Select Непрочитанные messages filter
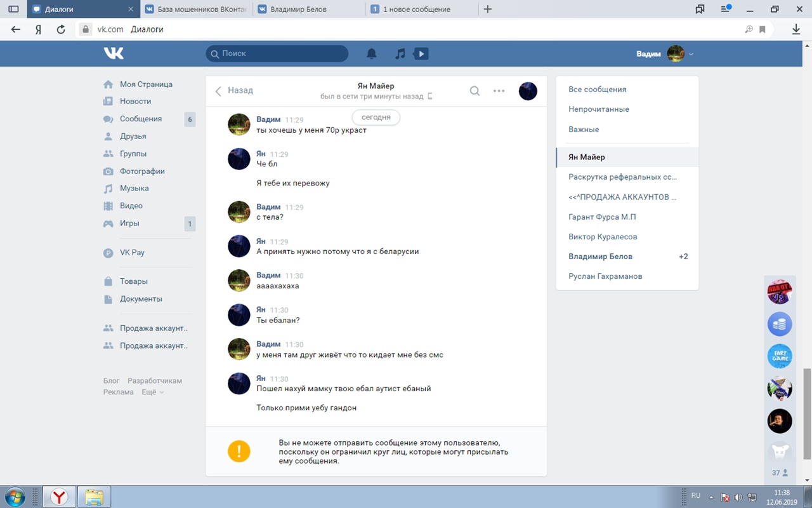Image resolution: width=812 pixels, height=508 pixels. [x=599, y=109]
